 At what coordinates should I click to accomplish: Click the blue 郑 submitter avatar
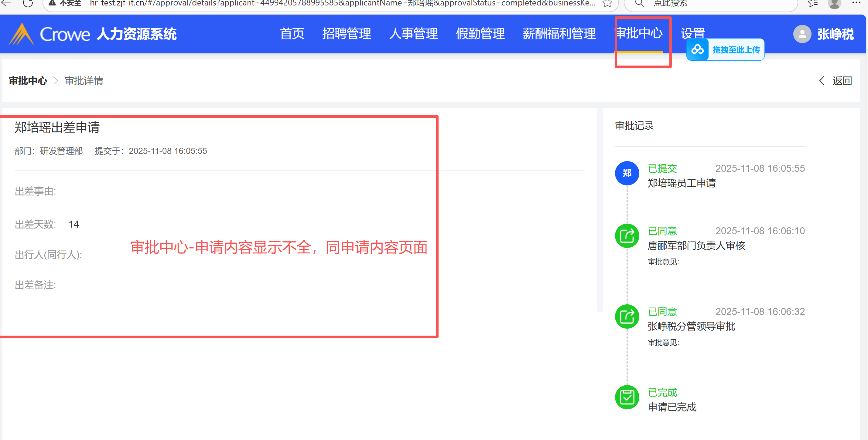tap(627, 173)
